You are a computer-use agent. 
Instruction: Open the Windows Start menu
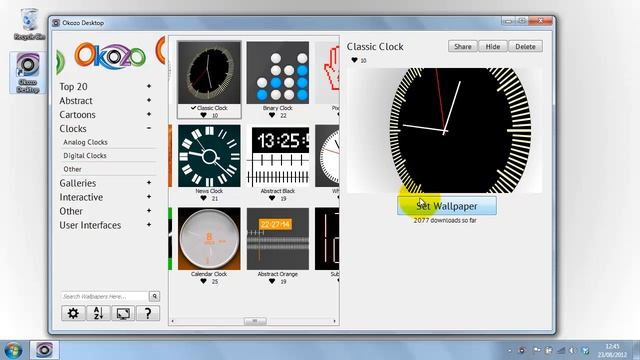pyautogui.click(x=13, y=350)
